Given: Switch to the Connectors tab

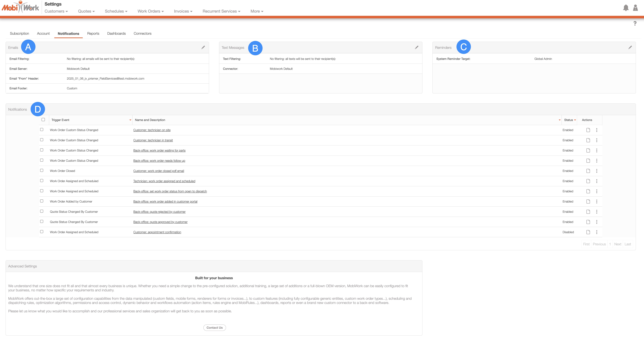Looking at the screenshot, I should [x=142, y=33].
